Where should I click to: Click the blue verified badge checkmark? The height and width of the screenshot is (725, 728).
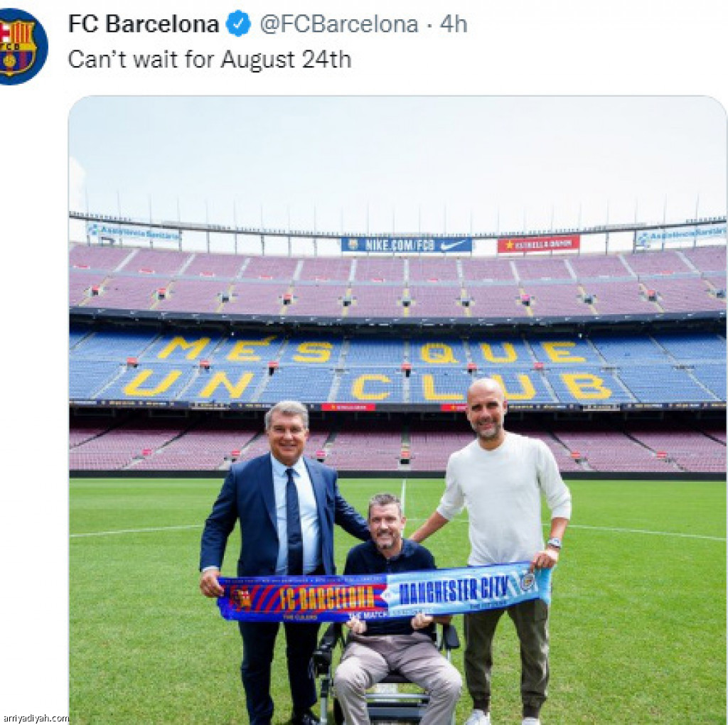(238, 23)
